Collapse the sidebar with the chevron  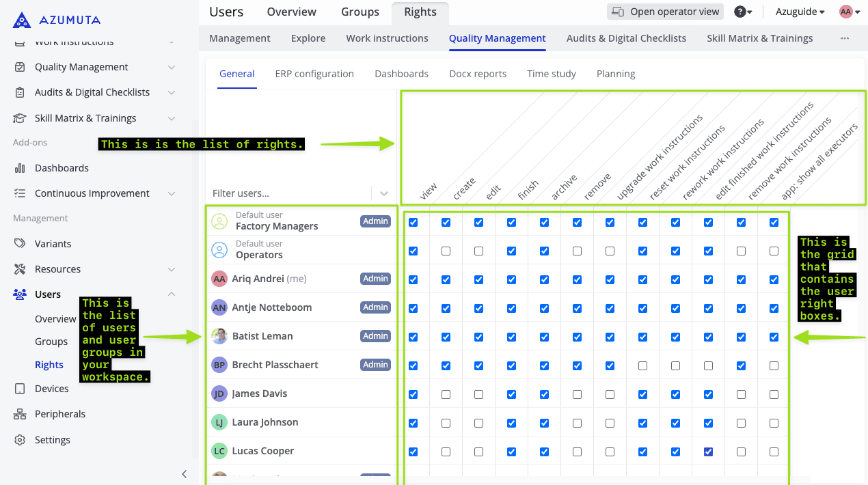coord(184,474)
